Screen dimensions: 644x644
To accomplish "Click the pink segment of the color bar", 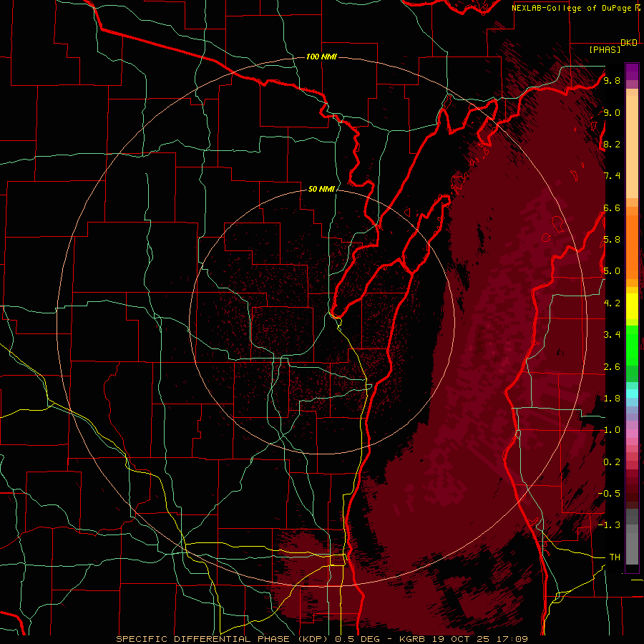I will point(632,434).
